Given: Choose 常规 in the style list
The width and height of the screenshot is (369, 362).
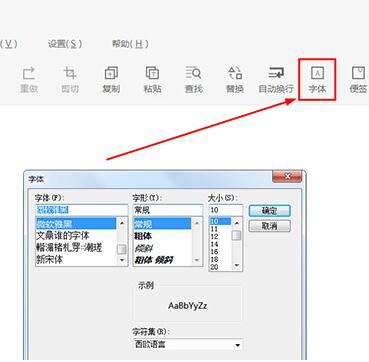Looking at the screenshot, I should (162, 223).
